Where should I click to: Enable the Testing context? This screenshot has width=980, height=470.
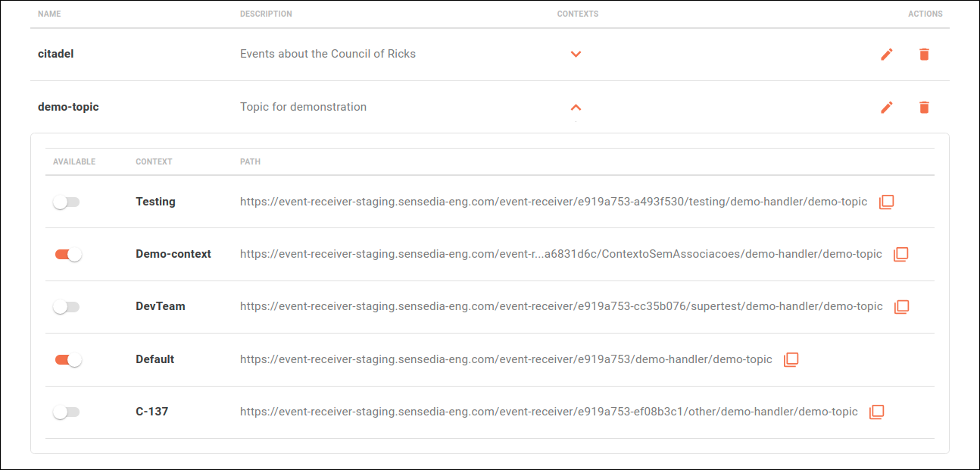[66, 202]
